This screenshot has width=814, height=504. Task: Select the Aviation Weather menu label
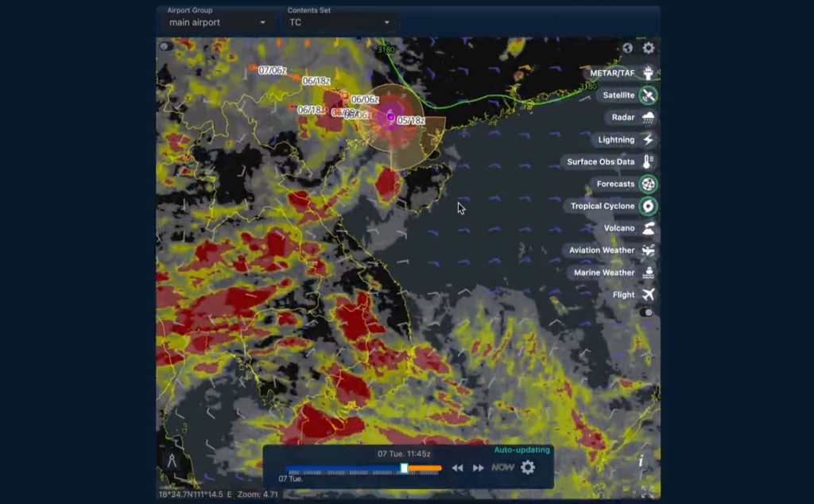(x=602, y=250)
